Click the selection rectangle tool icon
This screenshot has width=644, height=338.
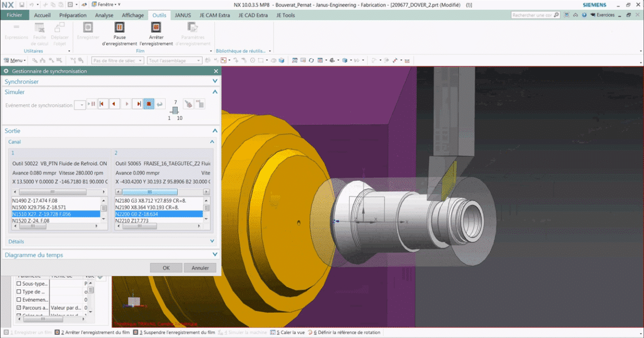260,60
